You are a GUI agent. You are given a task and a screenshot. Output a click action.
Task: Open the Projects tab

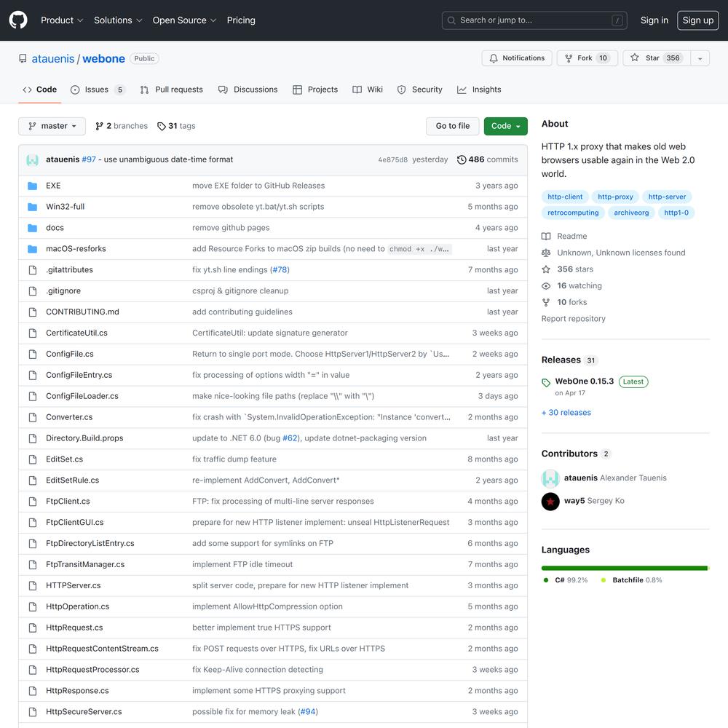[x=314, y=90]
